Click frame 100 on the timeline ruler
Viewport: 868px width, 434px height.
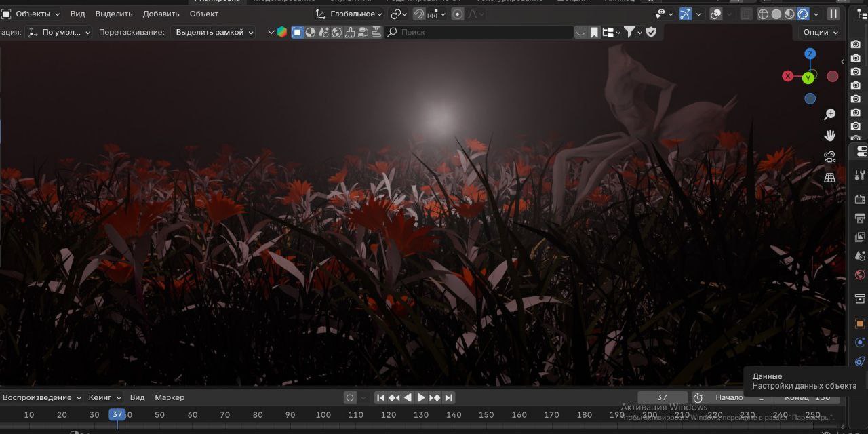[323, 414]
